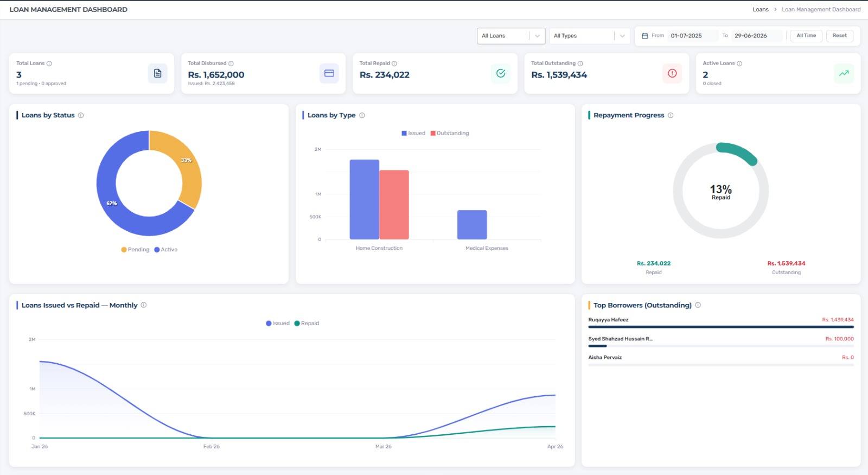Click the info icon beside Total Outstanding

[580, 64]
